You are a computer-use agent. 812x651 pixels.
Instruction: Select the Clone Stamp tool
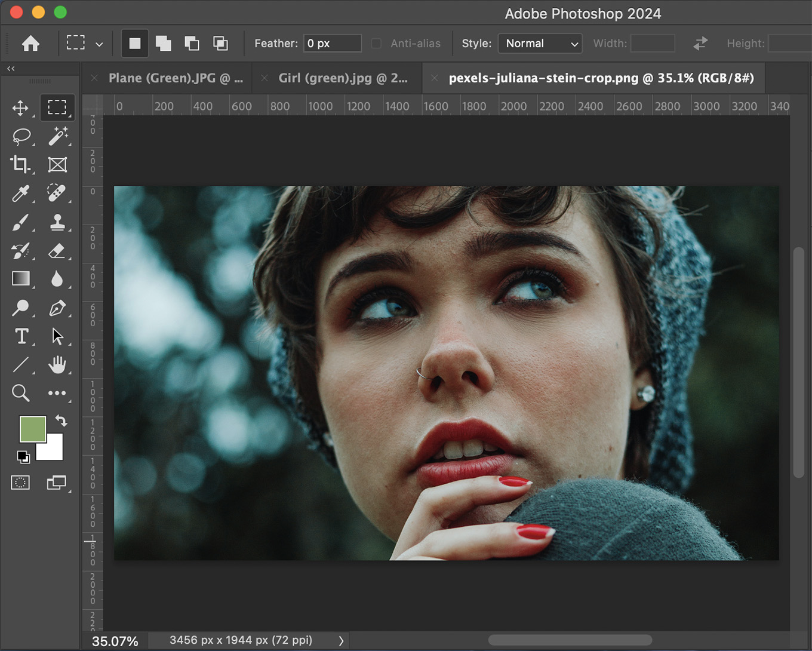coord(57,222)
